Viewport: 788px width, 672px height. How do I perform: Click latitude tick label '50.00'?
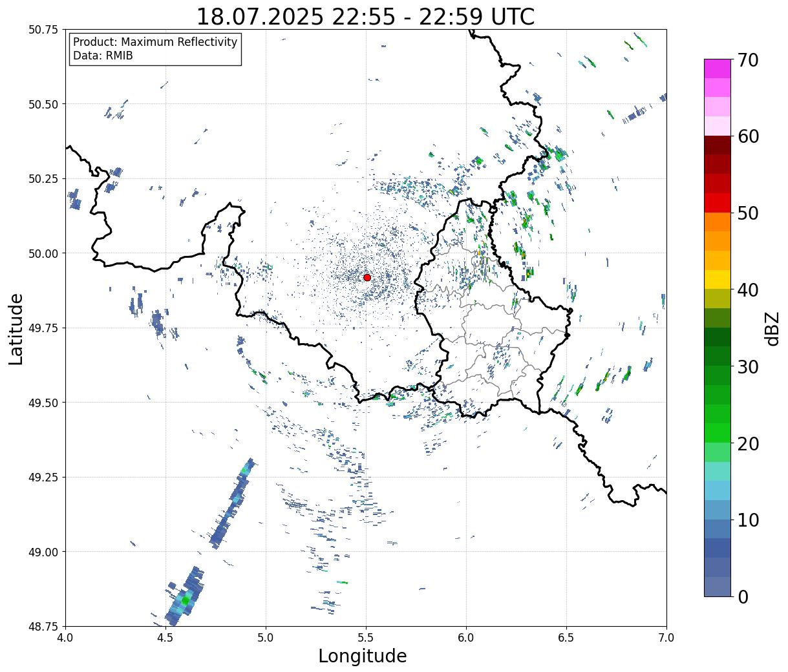(43, 253)
